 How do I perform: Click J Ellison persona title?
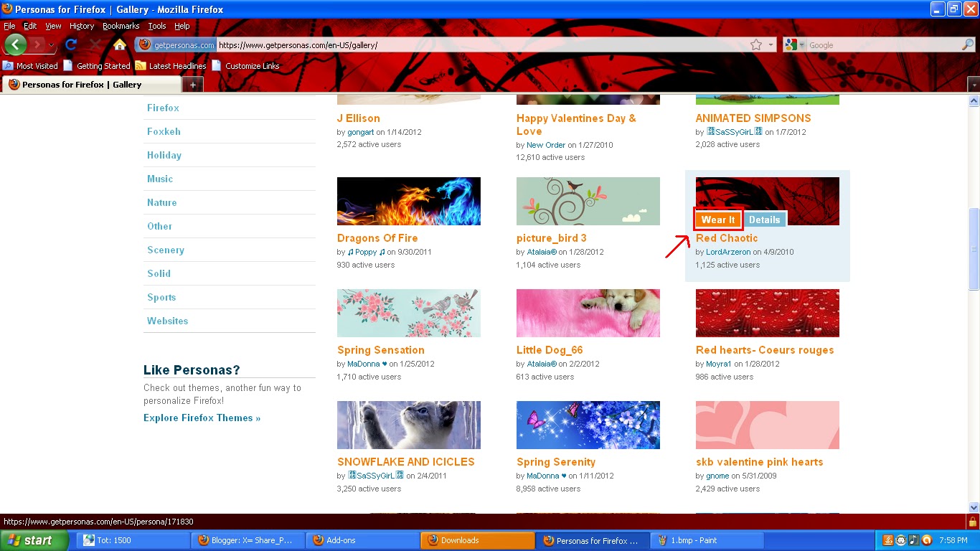click(359, 118)
